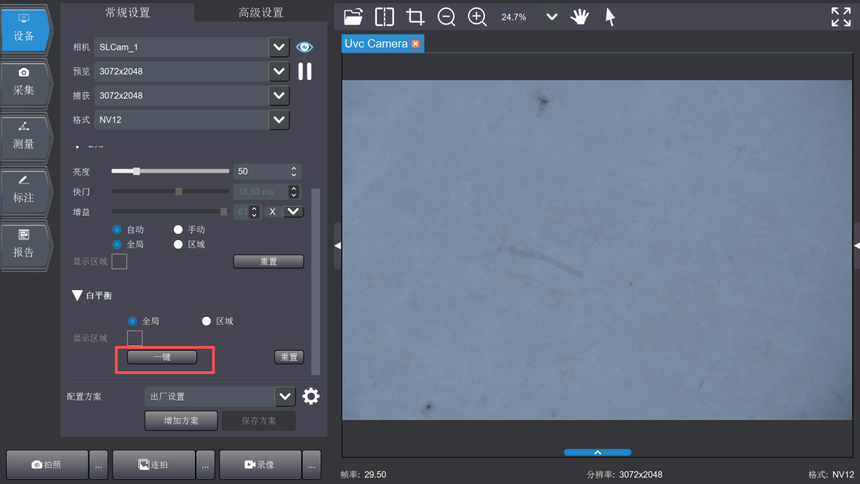
Task: Select the 手动 manual exposure radio button
Action: coord(179,230)
